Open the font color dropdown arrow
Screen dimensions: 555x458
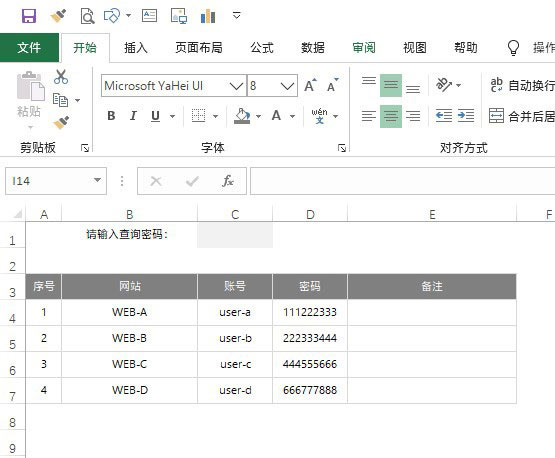292,116
